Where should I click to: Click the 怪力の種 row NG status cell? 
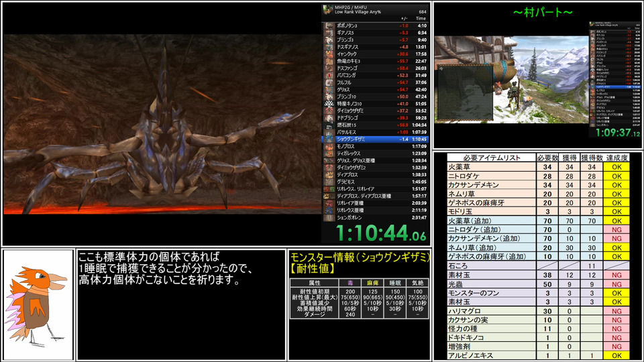(x=616, y=328)
